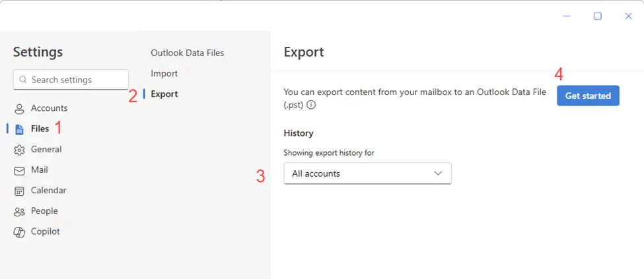Click the Copilot logo icon
The width and height of the screenshot is (644, 279).
pos(19,232)
